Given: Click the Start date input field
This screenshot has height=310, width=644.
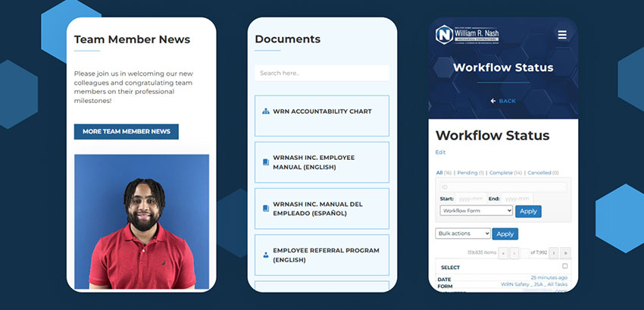Looking at the screenshot, I should click(470, 199).
